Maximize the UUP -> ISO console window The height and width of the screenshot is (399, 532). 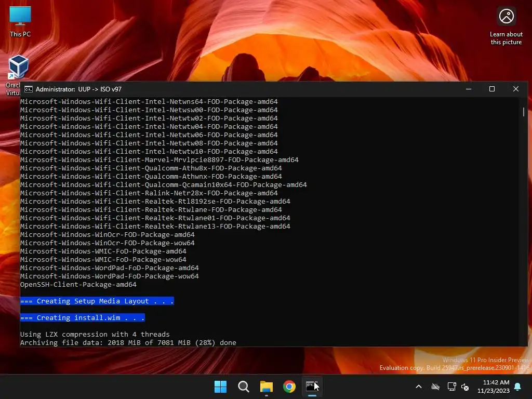pyautogui.click(x=492, y=89)
